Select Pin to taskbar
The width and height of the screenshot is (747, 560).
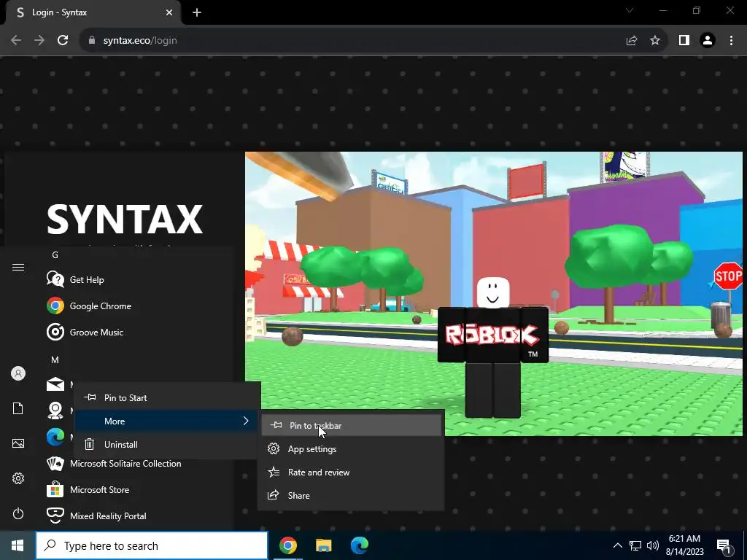(x=351, y=426)
